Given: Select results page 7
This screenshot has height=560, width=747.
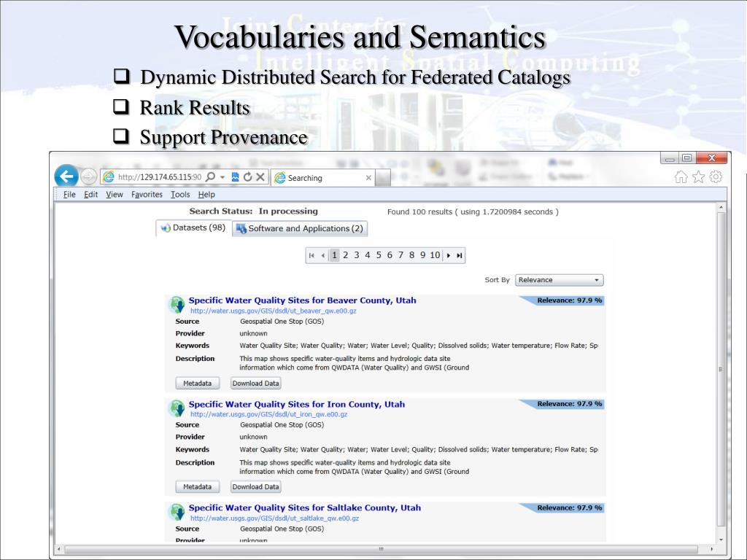Looking at the screenshot, I should click(x=400, y=255).
